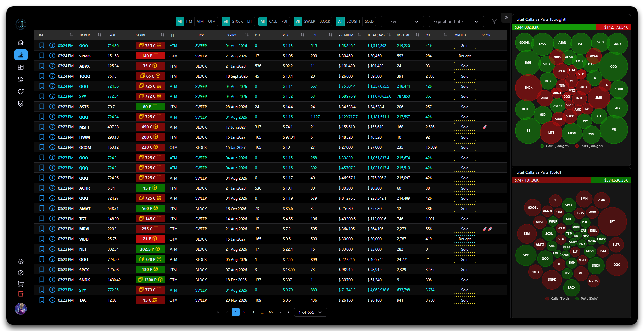Click the 140 P strike badge for SPMO
Viewport: 644px width, 331px height.
tap(150, 56)
